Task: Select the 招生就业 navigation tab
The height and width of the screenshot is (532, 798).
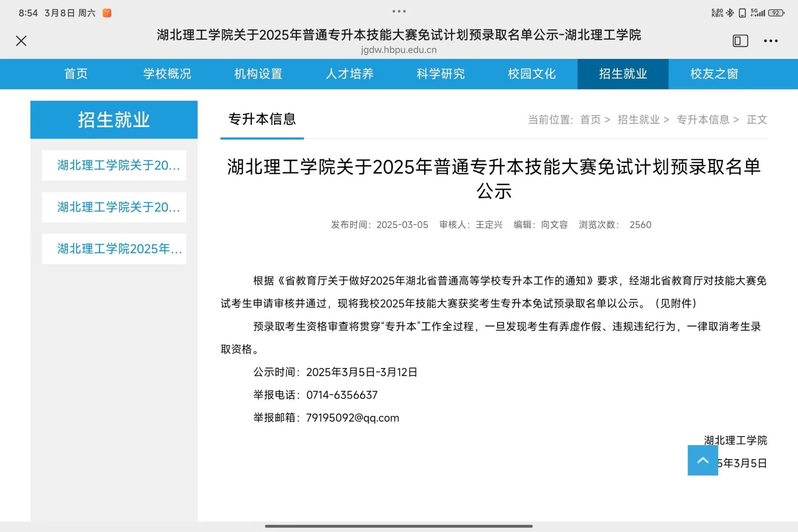Action: (x=623, y=74)
